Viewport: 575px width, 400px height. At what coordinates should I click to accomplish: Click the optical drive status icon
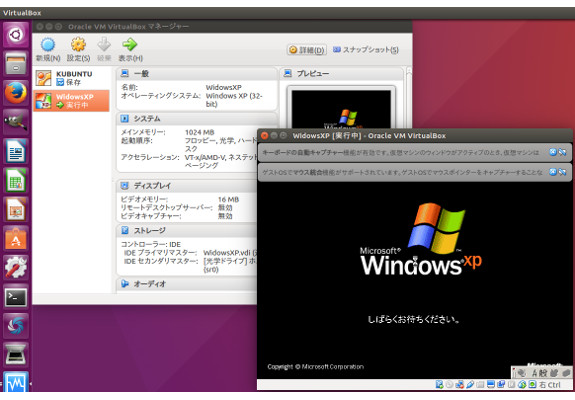[x=449, y=385]
